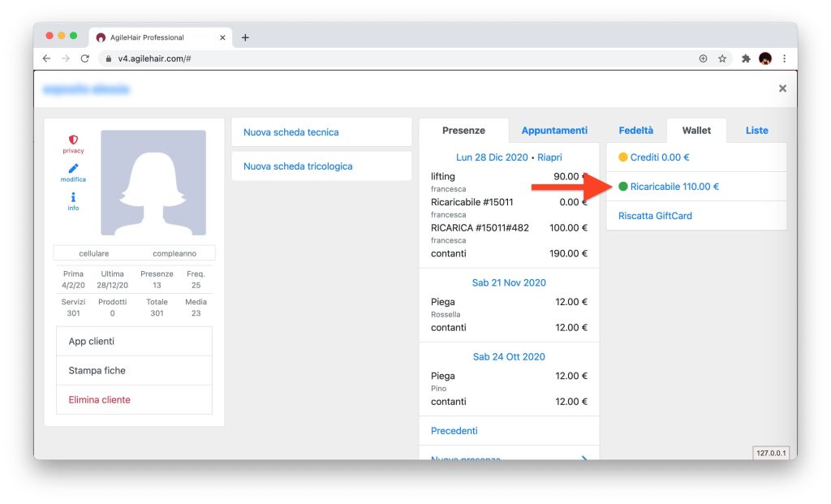The height and width of the screenshot is (504, 831).
Task: Open the Liste tab
Action: point(756,131)
